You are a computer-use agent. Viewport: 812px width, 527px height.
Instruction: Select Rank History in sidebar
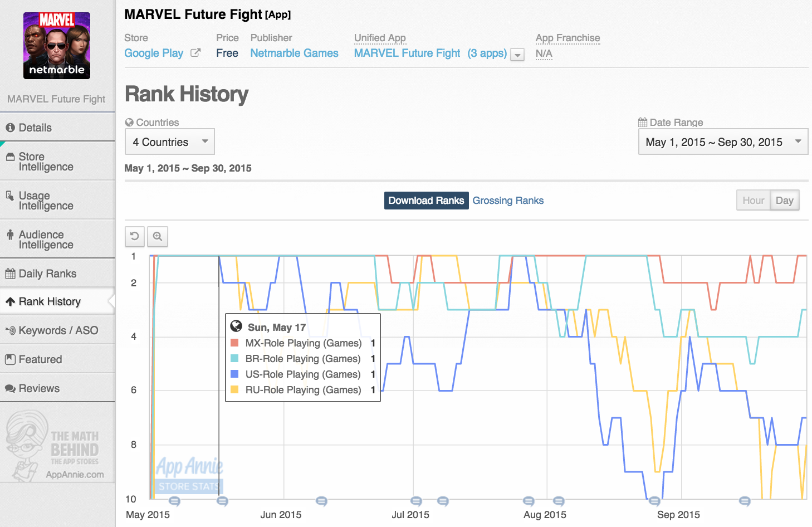click(x=57, y=301)
